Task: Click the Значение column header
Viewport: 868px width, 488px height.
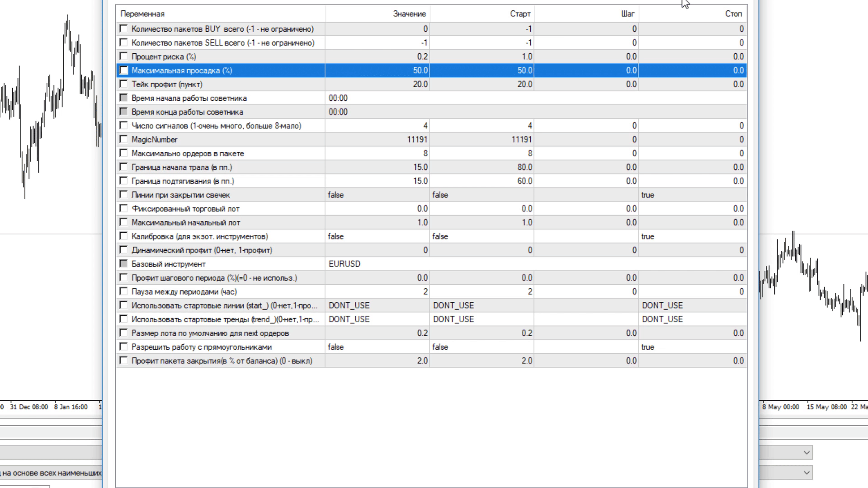Action: click(377, 14)
